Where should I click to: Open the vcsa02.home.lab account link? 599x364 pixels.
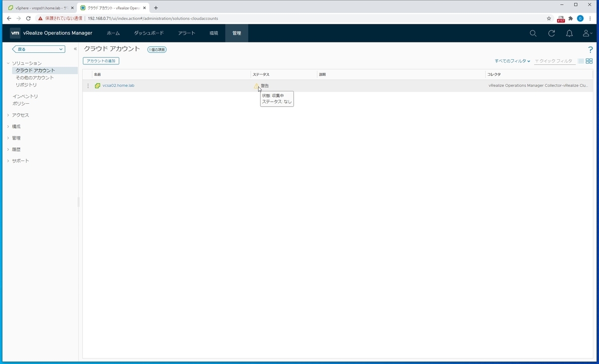pyautogui.click(x=118, y=86)
